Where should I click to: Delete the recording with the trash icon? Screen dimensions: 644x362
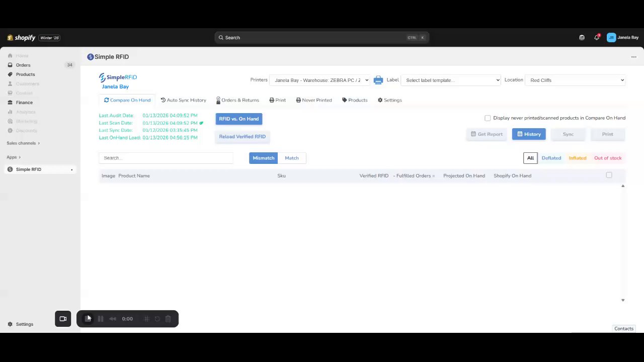tap(168, 319)
